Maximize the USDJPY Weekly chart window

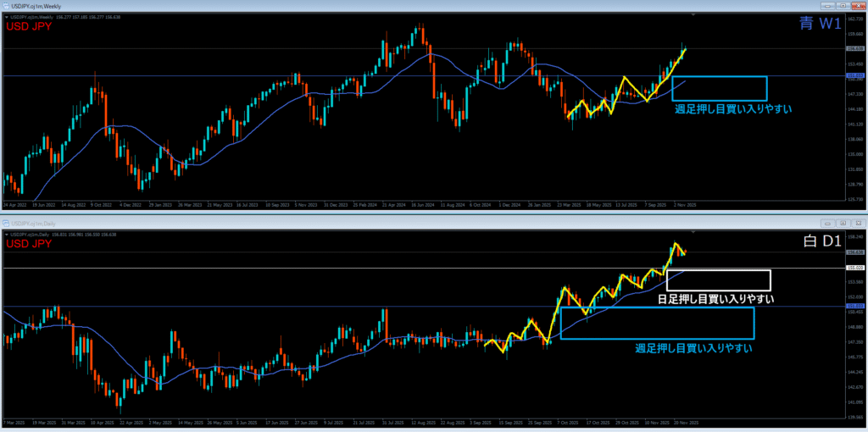845,5
